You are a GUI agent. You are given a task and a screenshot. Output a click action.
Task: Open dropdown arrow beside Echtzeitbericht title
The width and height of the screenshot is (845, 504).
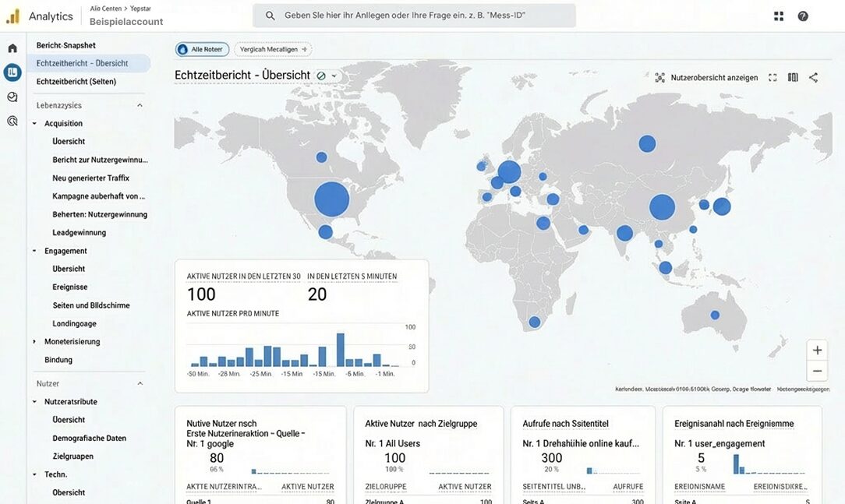point(334,76)
